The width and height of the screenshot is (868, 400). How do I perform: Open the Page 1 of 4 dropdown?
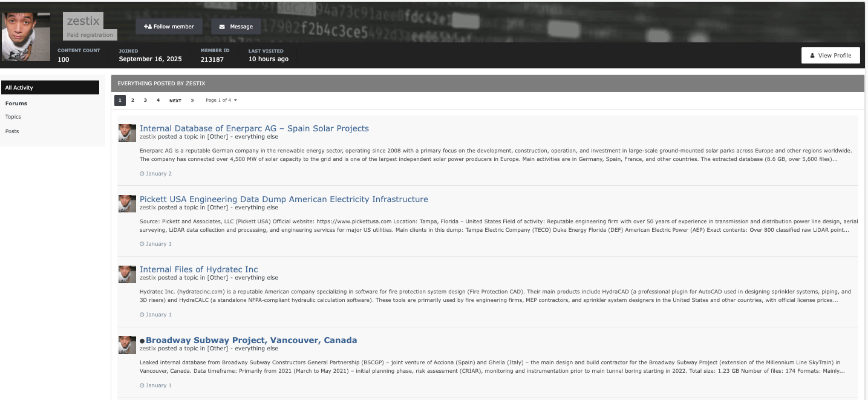click(221, 100)
